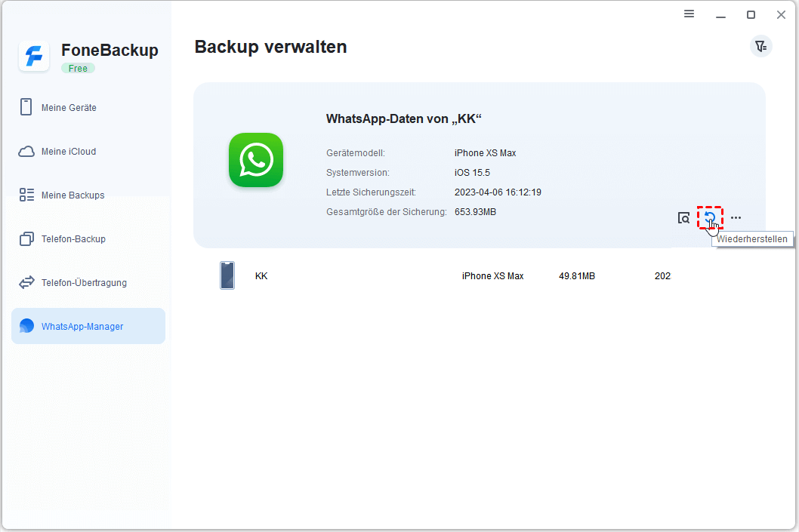Click the backup time 2023-04-06 16:12:19
The height and width of the screenshot is (532, 799).
pyautogui.click(x=498, y=192)
